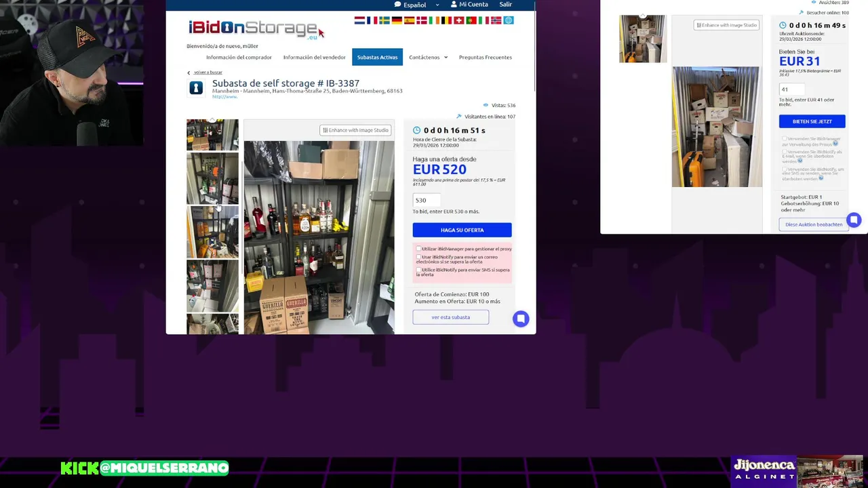Click the blue globe international icon

509,20
